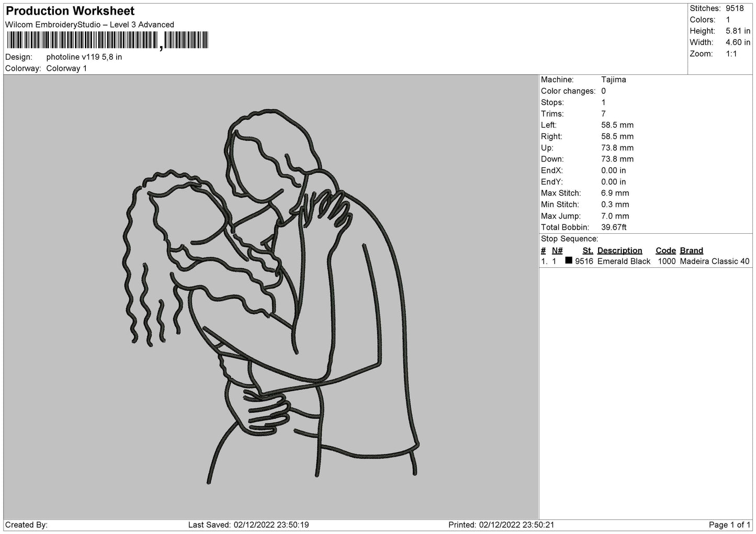Click the Max Jump value 7.0 mm
Screen dimensions: 756x534
pos(615,216)
